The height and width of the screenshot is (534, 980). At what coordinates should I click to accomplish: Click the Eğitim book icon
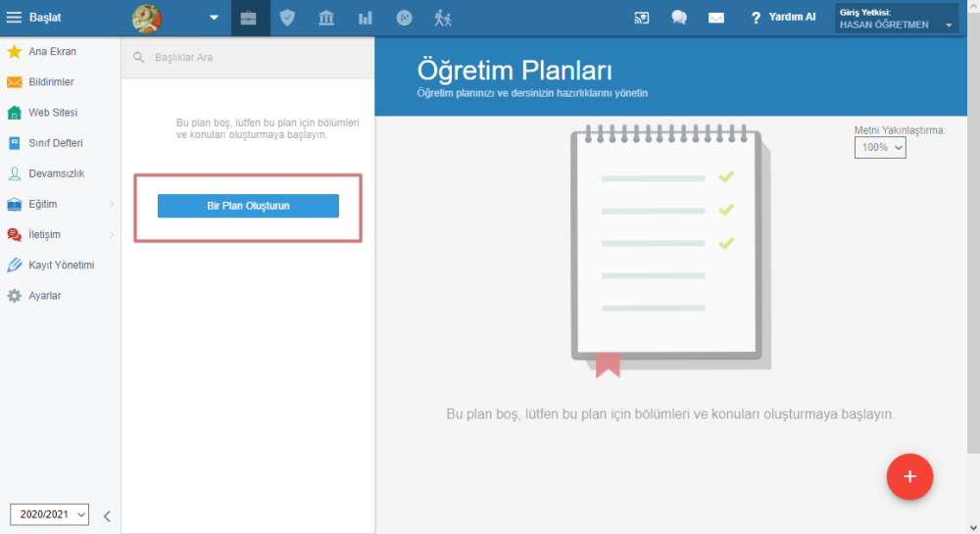point(14,204)
